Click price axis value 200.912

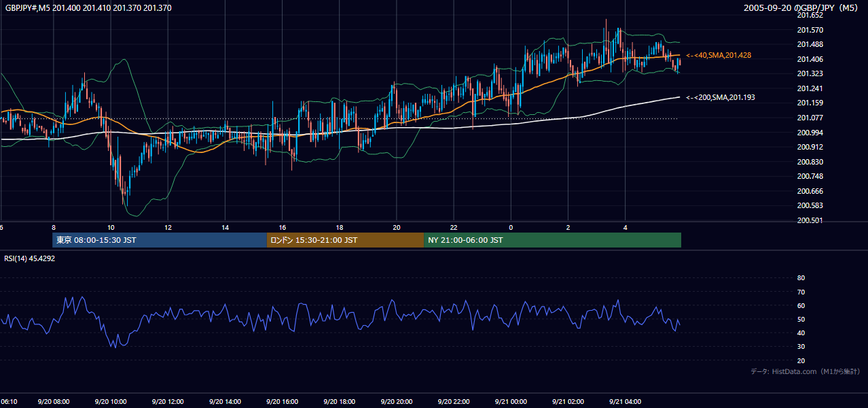pos(810,147)
